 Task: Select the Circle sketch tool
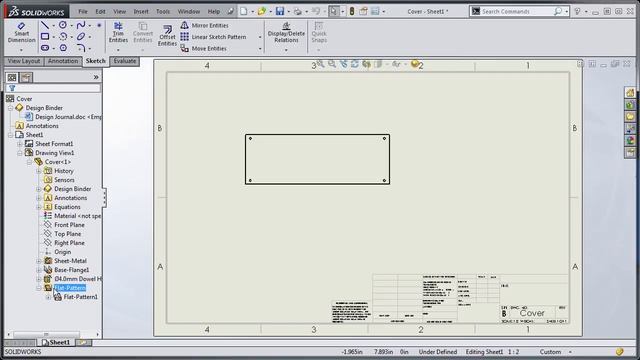pos(62,25)
